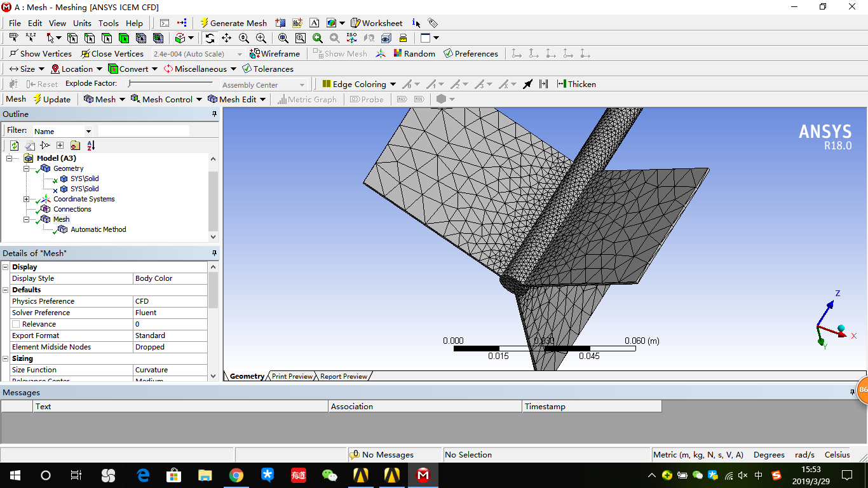Collapse the Sizing section in Details

pyautogui.click(x=6, y=358)
